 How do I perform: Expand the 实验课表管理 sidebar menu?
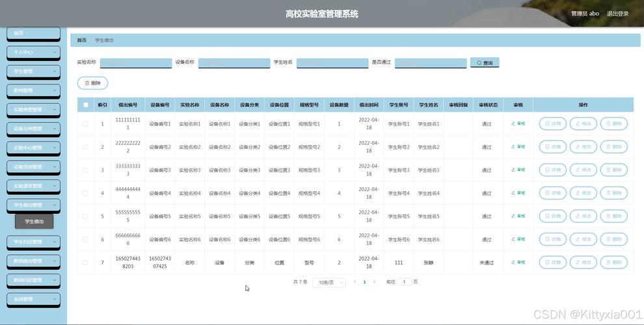34,186
